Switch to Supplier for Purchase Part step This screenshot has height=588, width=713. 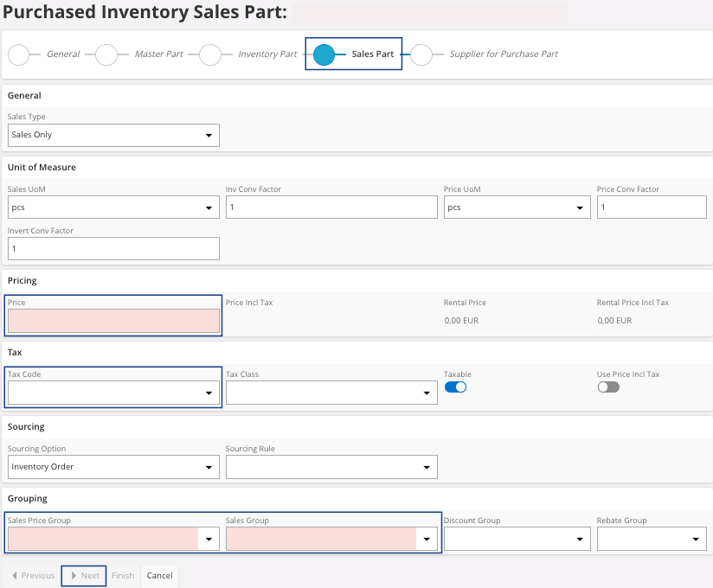[x=504, y=54]
